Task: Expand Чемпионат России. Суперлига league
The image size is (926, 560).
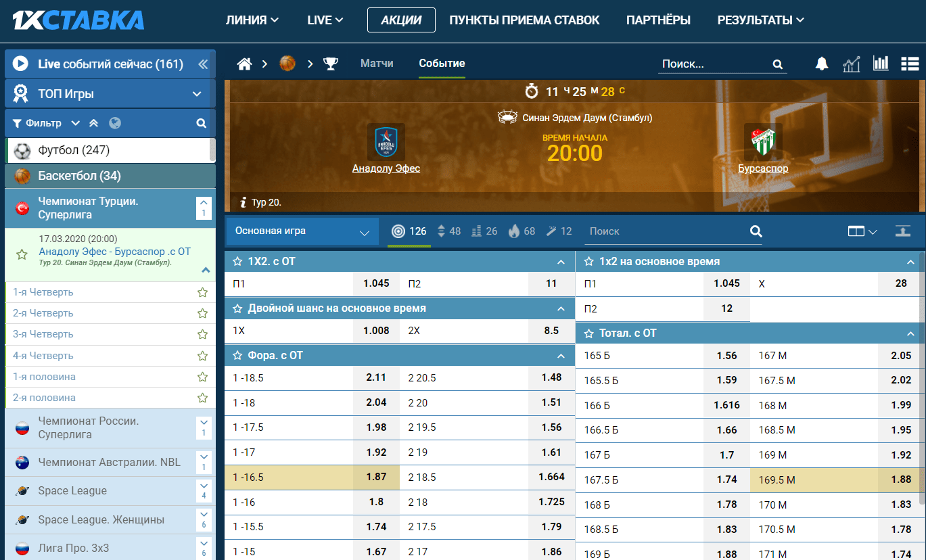Action: 204,427
